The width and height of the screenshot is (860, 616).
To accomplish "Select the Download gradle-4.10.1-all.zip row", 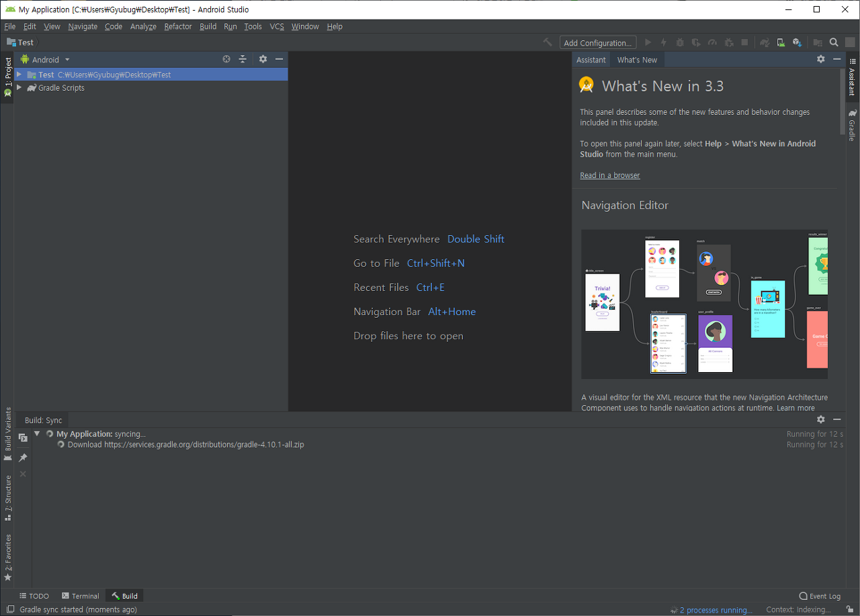I will coord(439,445).
